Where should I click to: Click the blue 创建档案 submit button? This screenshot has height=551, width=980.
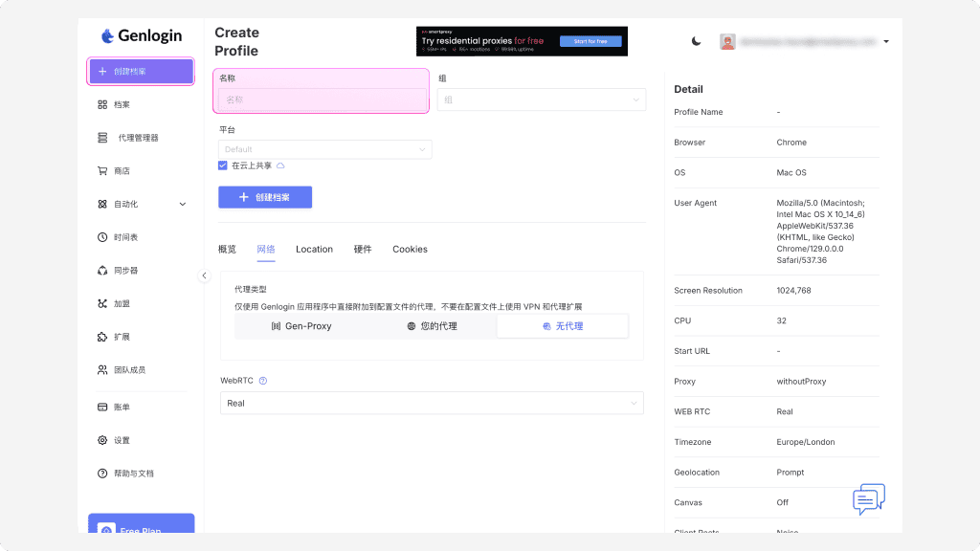pyautogui.click(x=265, y=197)
